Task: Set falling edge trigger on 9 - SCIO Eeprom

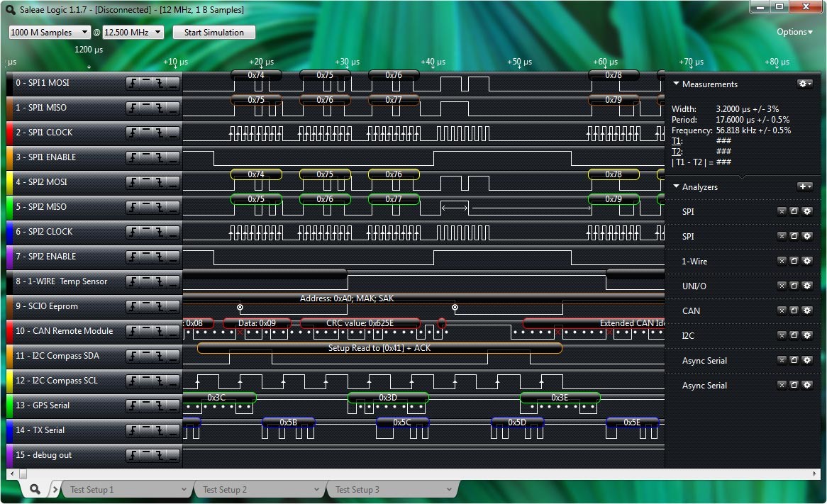Action: 160,306
